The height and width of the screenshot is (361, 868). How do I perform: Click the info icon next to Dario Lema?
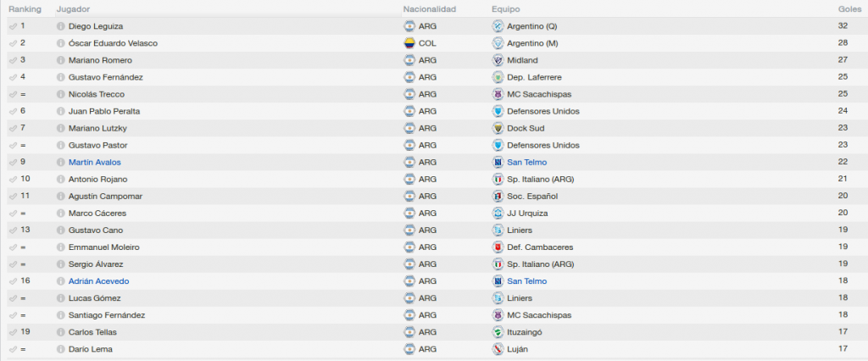61,349
